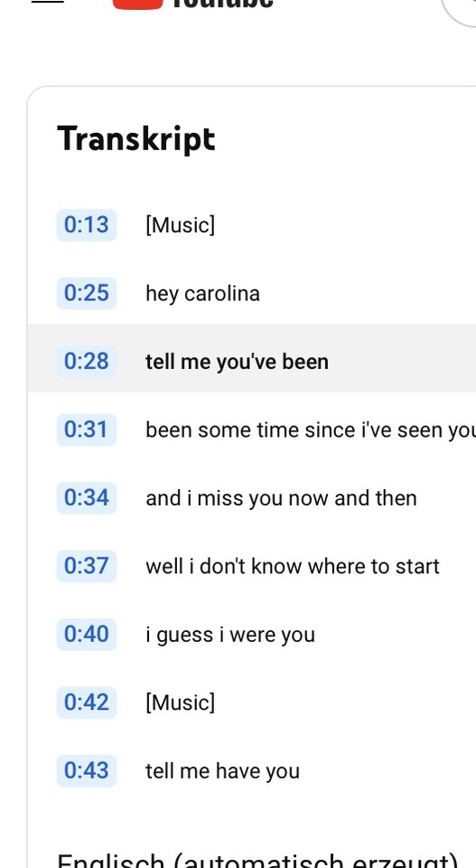Click the 0:34 timestamp badge

point(87,498)
